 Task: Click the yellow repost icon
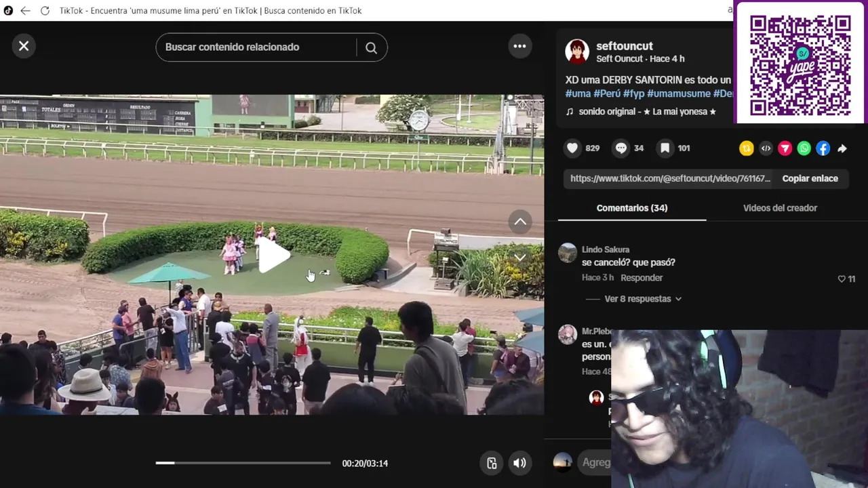point(747,148)
